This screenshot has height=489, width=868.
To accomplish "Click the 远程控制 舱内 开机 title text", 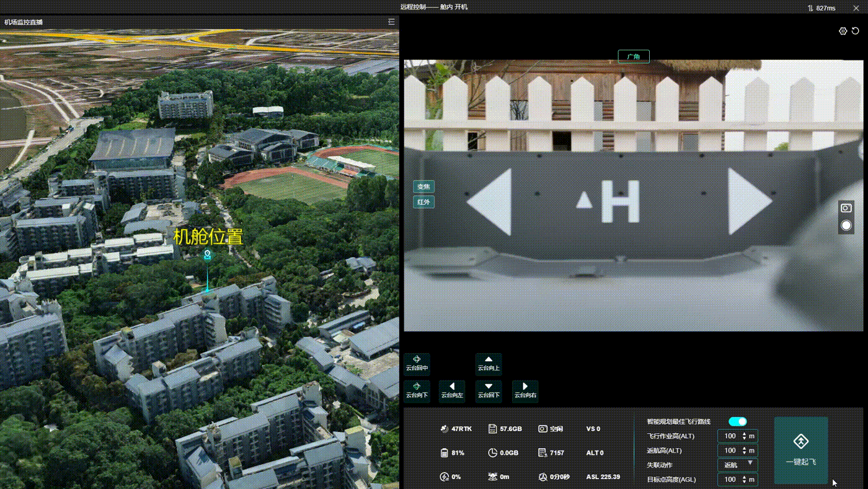I will (434, 7).
